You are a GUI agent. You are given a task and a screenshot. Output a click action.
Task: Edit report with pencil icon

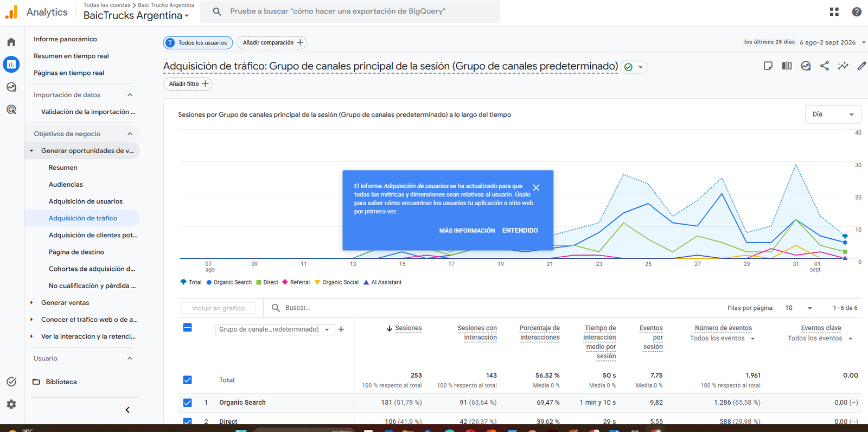coord(861,66)
